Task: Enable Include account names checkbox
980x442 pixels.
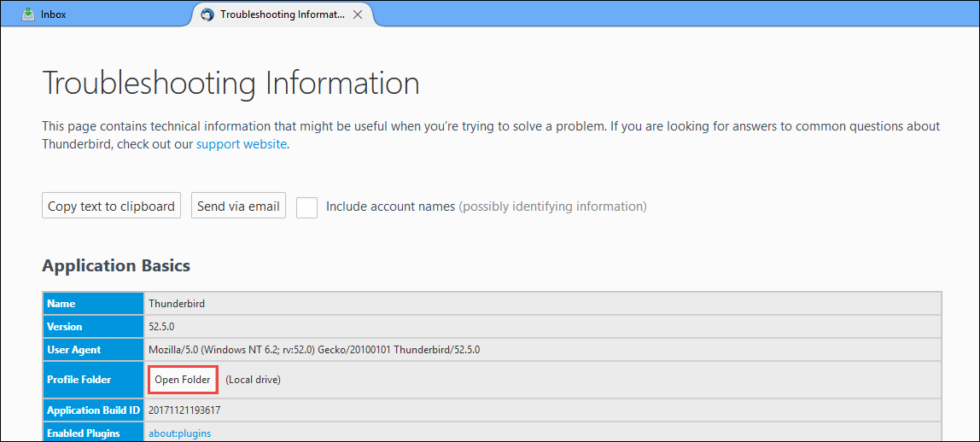Action: pyautogui.click(x=306, y=206)
